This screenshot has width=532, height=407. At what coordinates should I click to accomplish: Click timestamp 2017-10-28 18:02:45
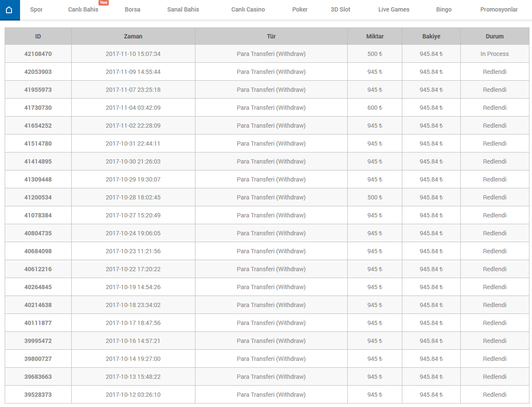pos(133,197)
